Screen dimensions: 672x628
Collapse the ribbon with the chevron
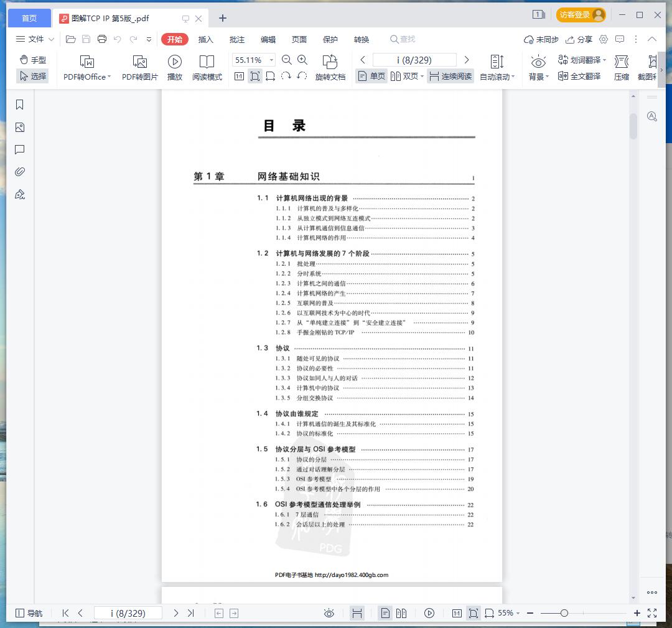pyautogui.click(x=652, y=39)
